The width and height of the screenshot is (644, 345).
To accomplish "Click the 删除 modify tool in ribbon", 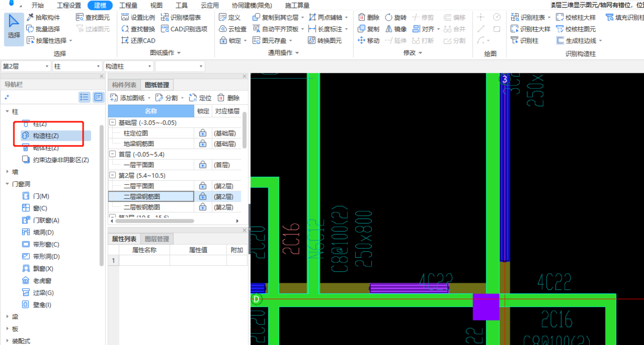I will point(369,17).
